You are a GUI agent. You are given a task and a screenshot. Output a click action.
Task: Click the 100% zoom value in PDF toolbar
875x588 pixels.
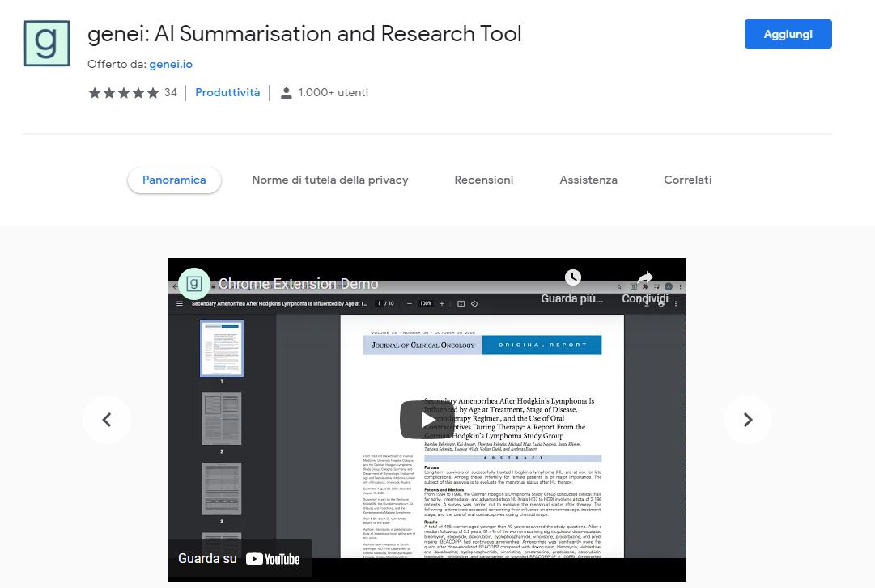(426, 304)
